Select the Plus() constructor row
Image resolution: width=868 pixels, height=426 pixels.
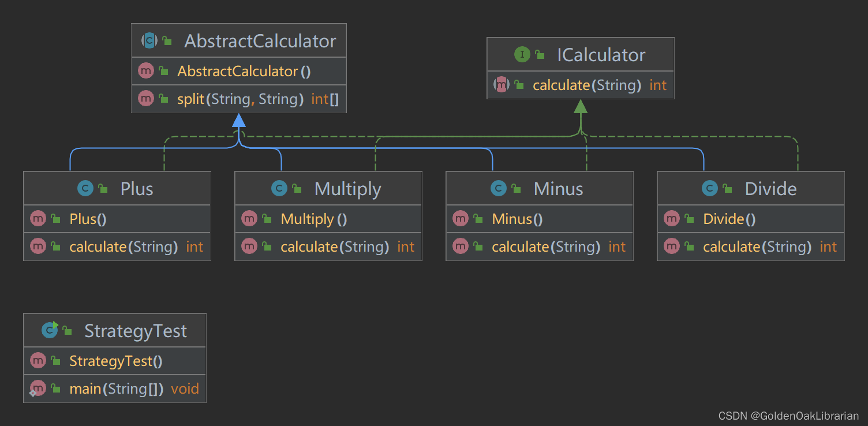(x=117, y=219)
